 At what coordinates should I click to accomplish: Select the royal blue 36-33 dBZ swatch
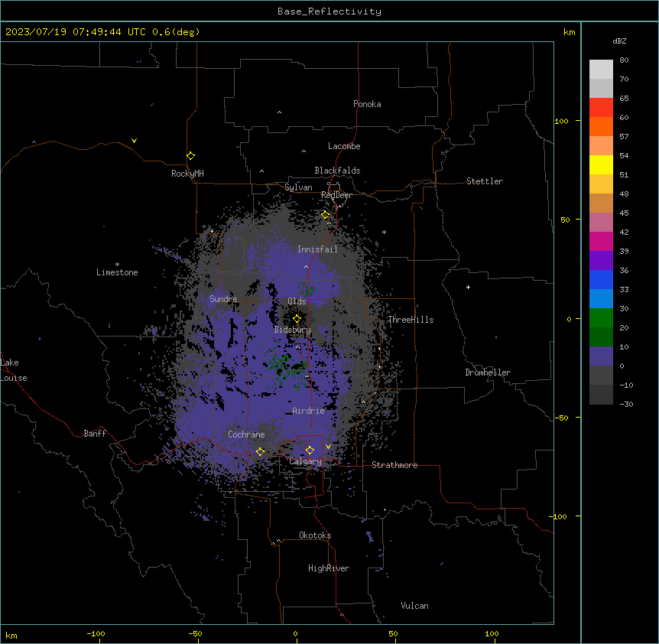[x=601, y=279]
